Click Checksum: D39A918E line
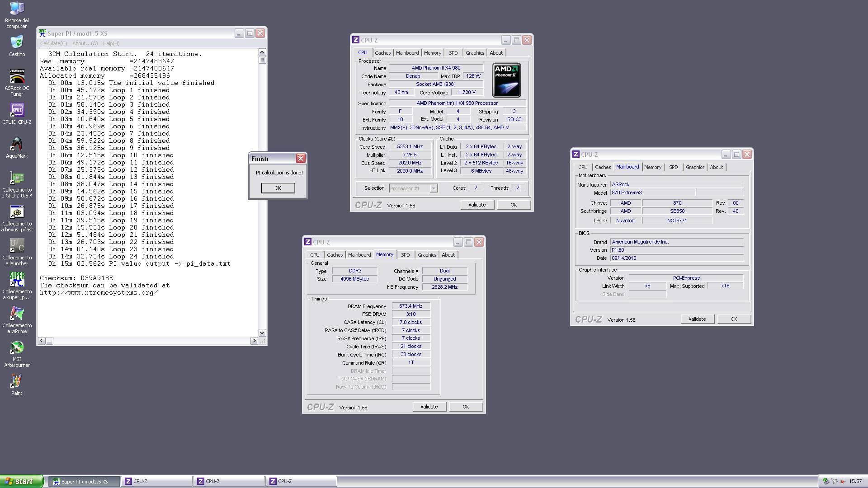 pyautogui.click(x=76, y=278)
